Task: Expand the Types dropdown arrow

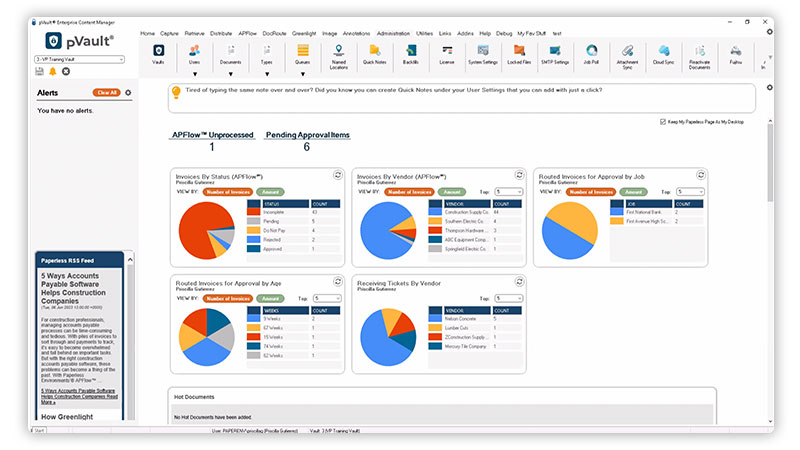Action: [x=267, y=74]
